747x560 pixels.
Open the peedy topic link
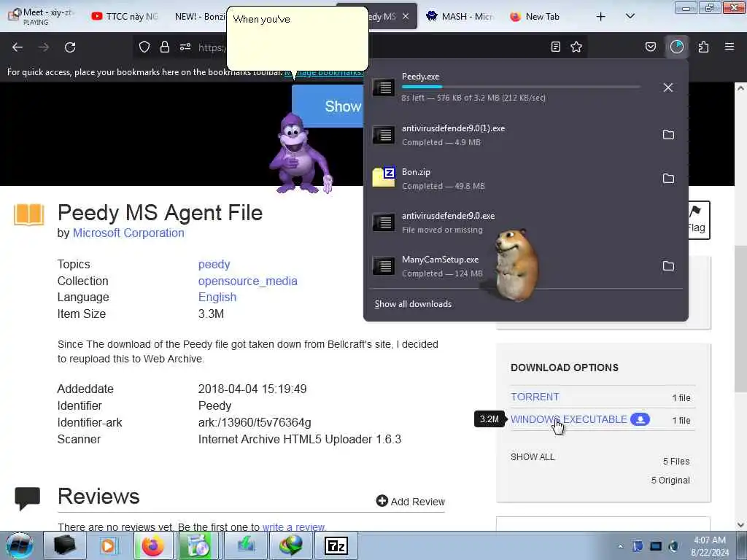[214, 264]
